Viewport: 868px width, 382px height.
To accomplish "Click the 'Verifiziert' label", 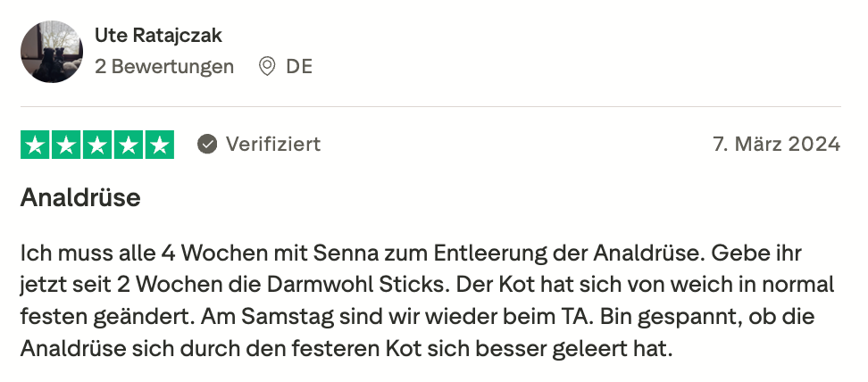I will point(272,144).
